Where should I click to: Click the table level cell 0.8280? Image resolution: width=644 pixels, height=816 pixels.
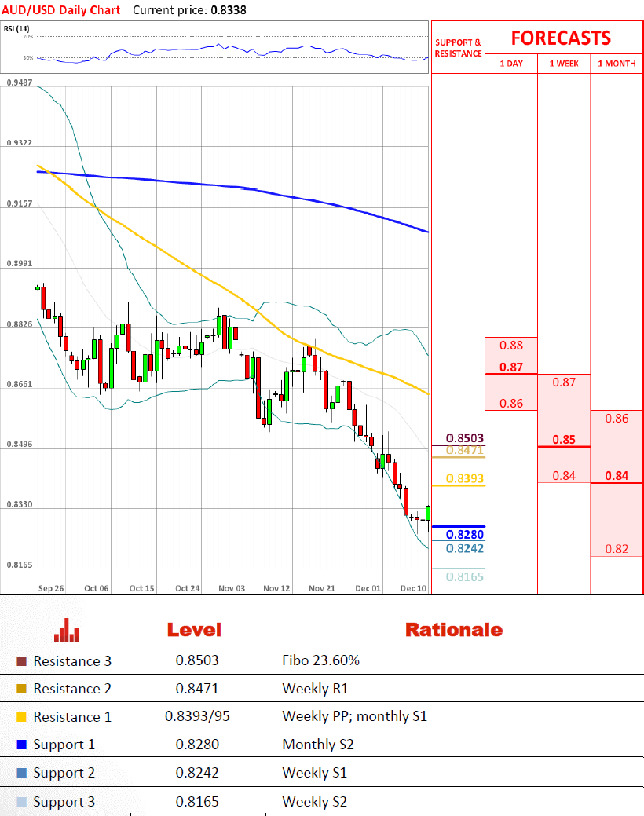(197, 745)
